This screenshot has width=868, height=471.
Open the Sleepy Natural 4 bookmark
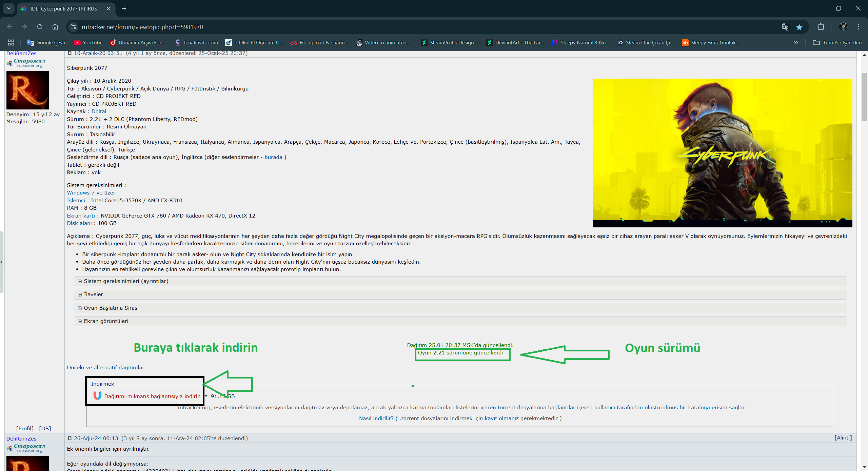pyautogui.click(x=581, y=43)
